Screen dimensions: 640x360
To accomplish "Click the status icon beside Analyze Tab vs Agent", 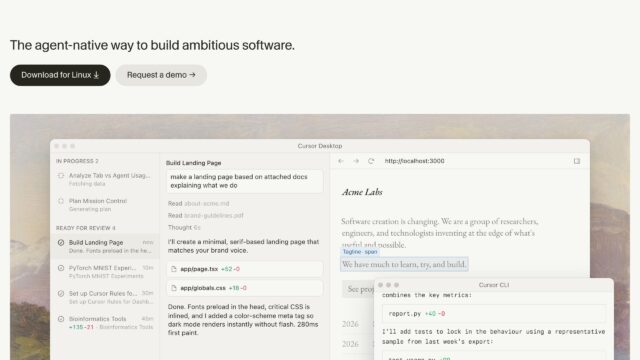I will pos(61,176).
